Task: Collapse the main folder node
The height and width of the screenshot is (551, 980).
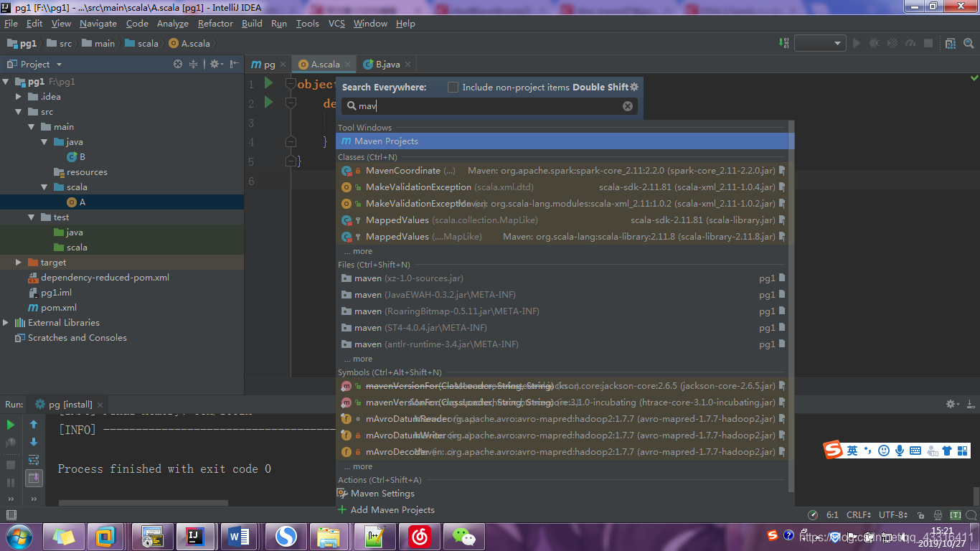Action: (x=31, y=127)
